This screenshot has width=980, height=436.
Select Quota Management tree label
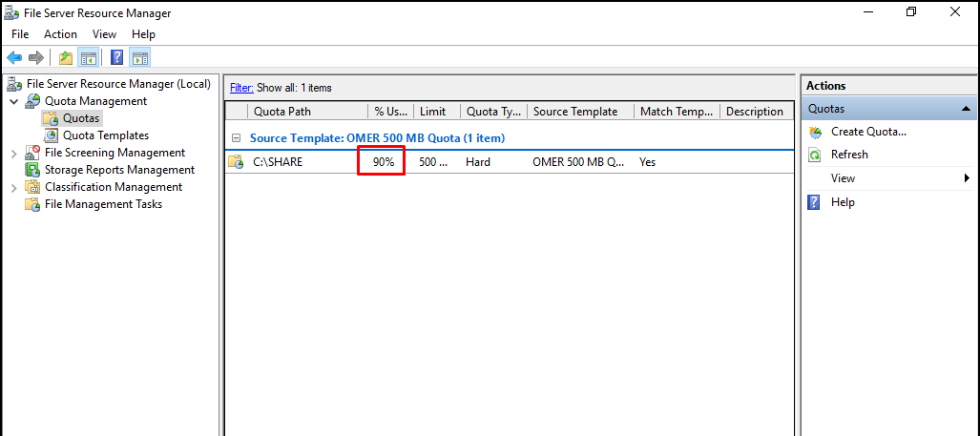tap(95, 100)
